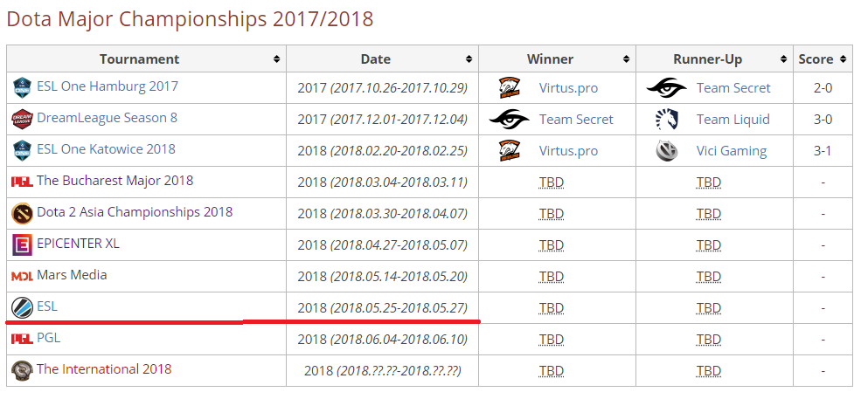Click the Vici Gaming team logo
868x399 pixels.
(666, 151)
